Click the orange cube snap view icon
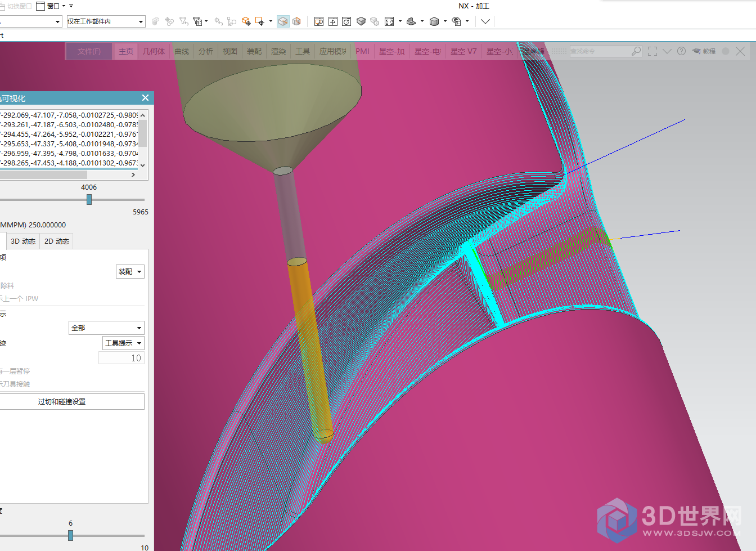The width and height of the screenshot is (756, 551). (x=246, y=21)
